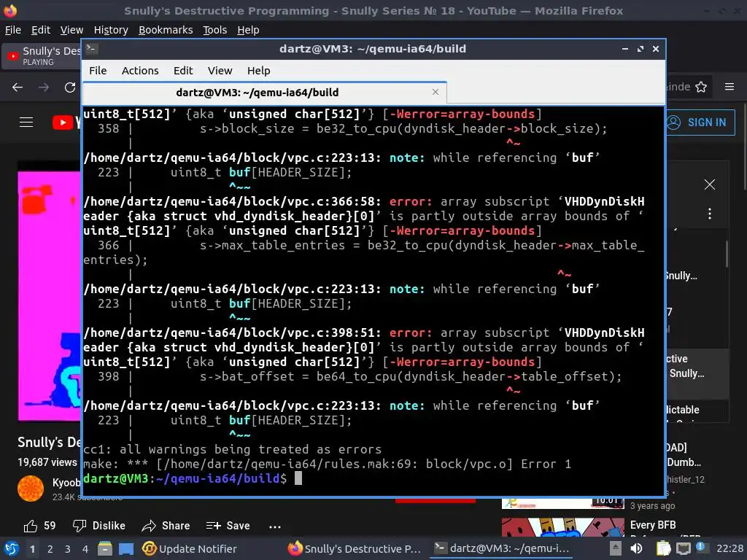Open more actions ellipsis below the video
Image resolution: width=747 pixels, height=560 pixels.
[275, 526]
